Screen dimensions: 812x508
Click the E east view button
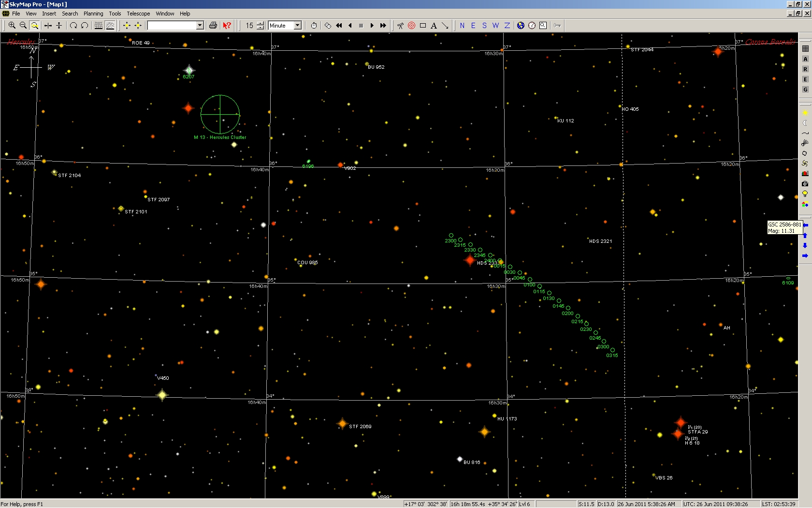tap(473, 26)
